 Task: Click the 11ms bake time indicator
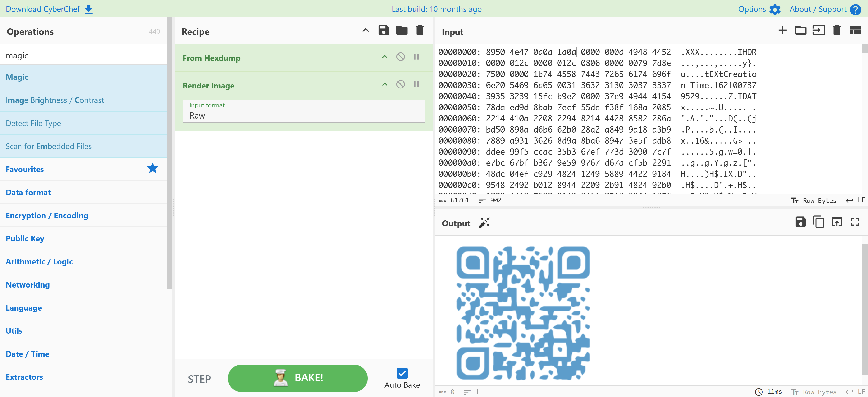coord(769,392)
